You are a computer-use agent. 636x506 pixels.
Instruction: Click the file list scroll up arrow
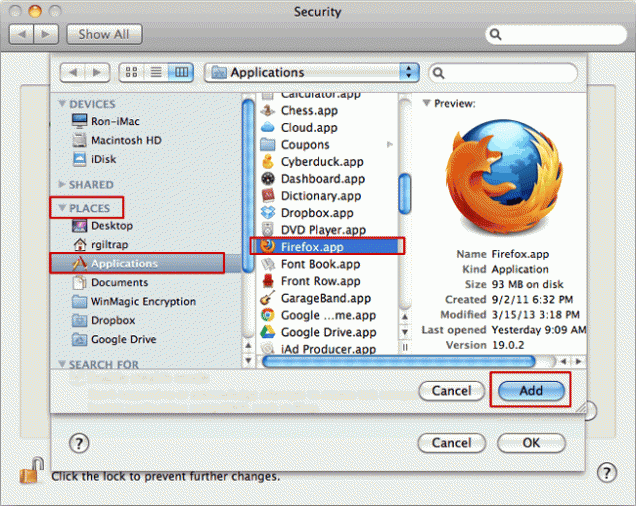click(x=404, y=317)
